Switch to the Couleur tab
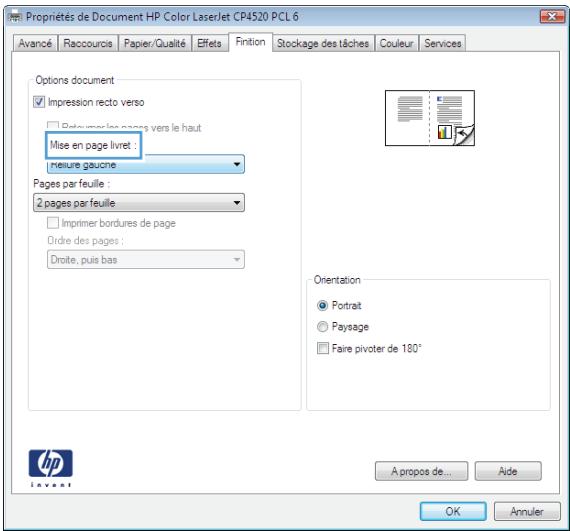The image size is (570, 531). pos(397,43)
